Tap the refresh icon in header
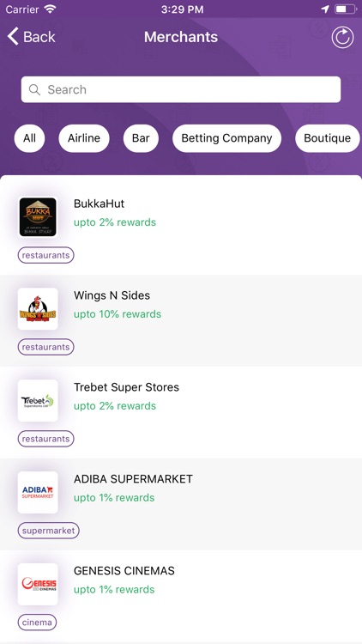Screen dimensions: 362x644 coord(342,38)
